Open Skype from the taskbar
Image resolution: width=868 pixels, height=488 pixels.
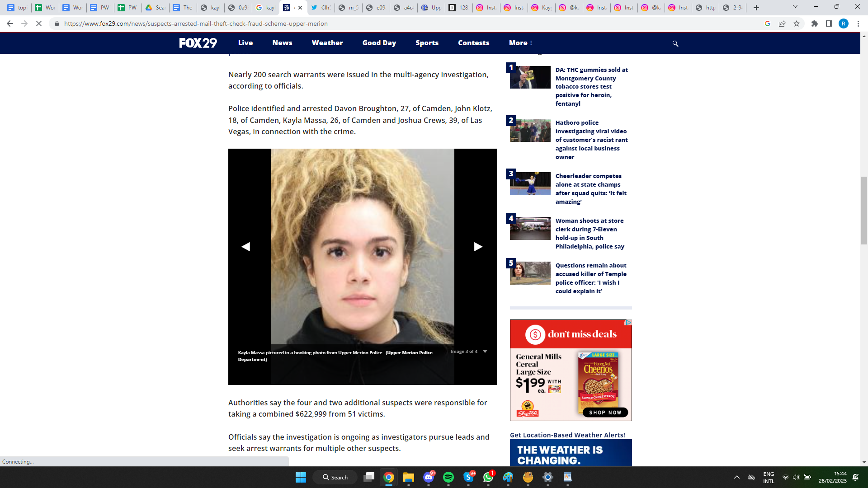click(468, 477)
